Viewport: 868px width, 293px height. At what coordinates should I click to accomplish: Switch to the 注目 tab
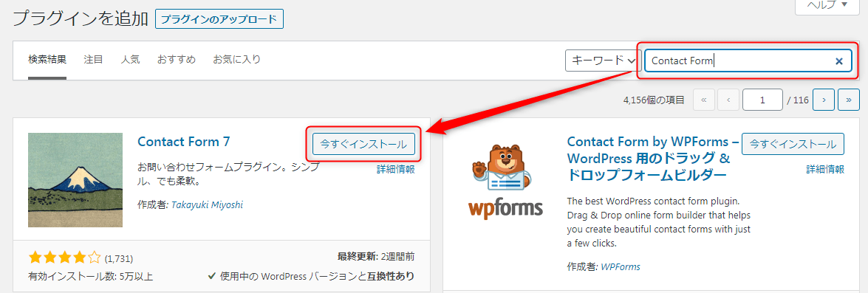pos(94,59)
